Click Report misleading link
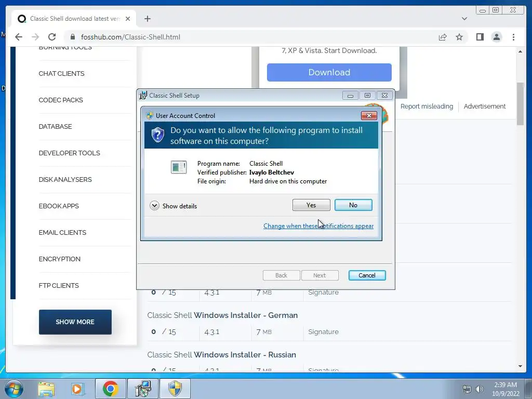Viewport: 532px width, 399px height. pyautogui.click(x=427, y=106)
